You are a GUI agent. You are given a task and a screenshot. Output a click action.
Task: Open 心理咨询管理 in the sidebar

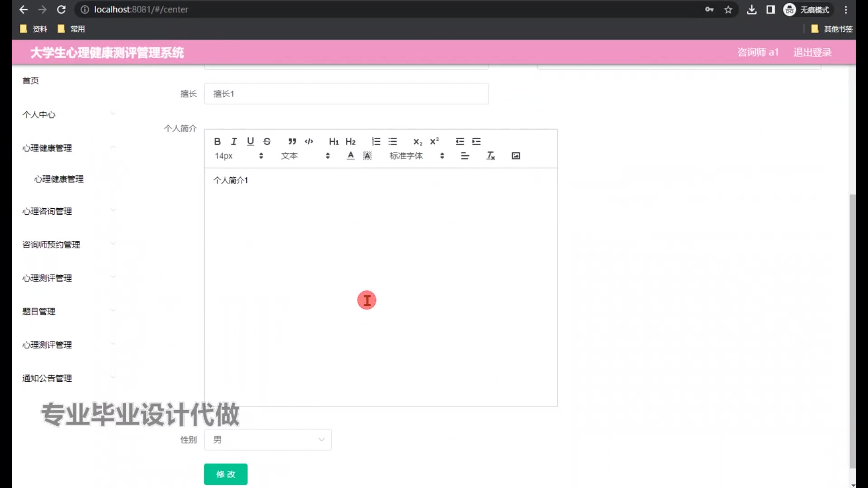pos(47,211)
